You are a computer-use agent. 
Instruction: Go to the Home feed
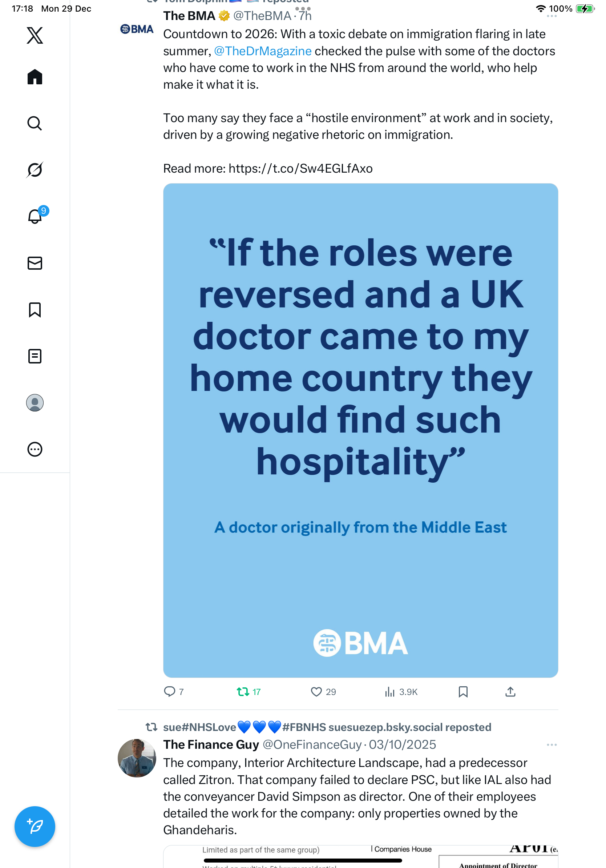35,77
